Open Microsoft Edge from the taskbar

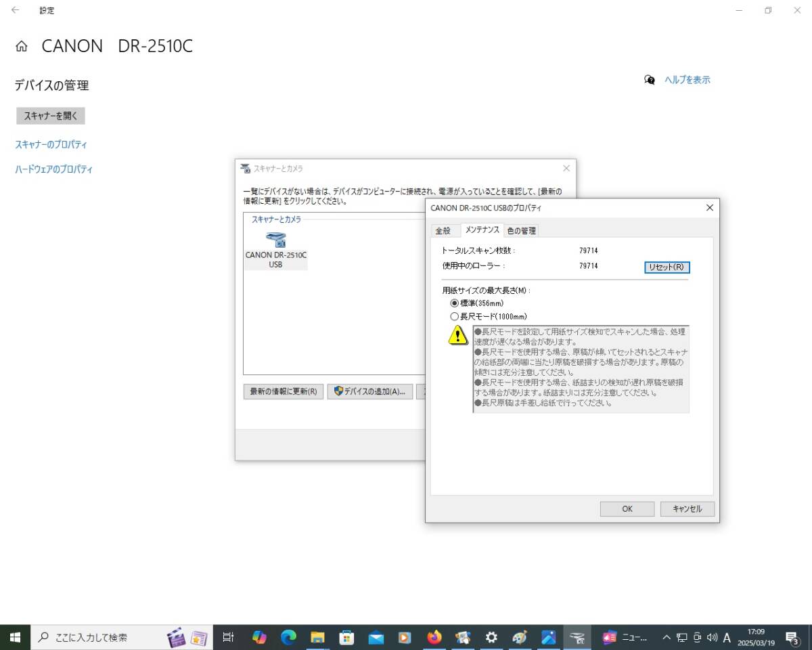[288, 637]
